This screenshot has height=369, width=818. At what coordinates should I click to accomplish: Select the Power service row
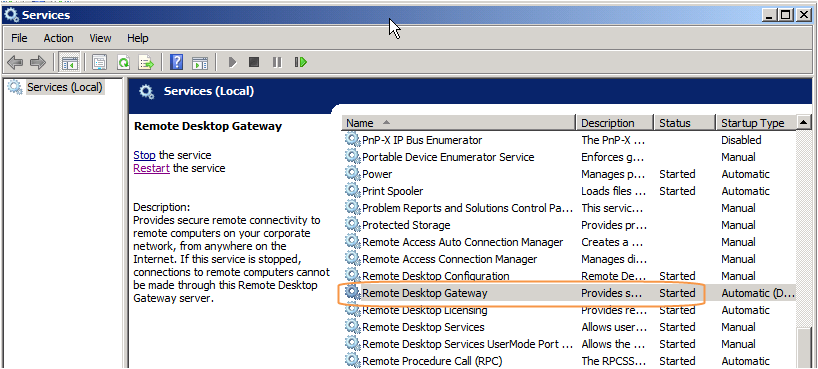pyautogui.click(x=570, y=174)
